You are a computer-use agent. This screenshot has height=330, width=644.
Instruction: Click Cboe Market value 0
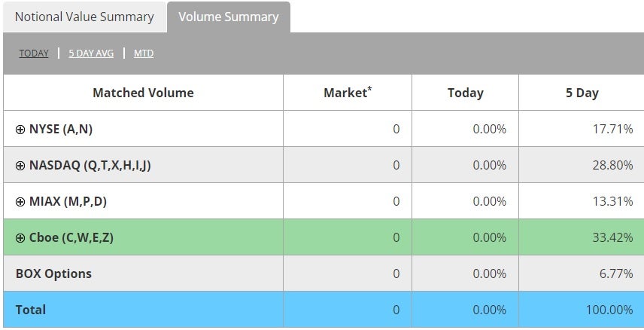[396, 238]
